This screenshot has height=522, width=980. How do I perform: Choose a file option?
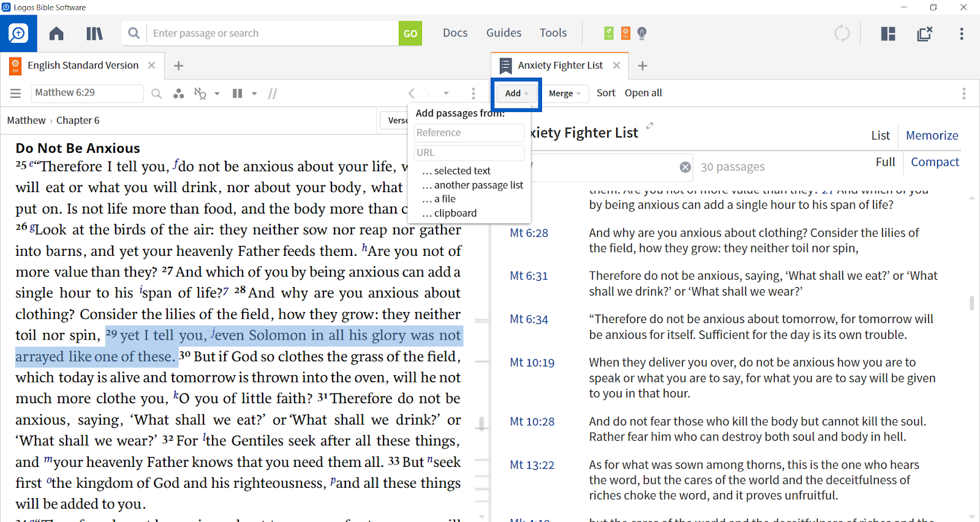coord(439,199)
